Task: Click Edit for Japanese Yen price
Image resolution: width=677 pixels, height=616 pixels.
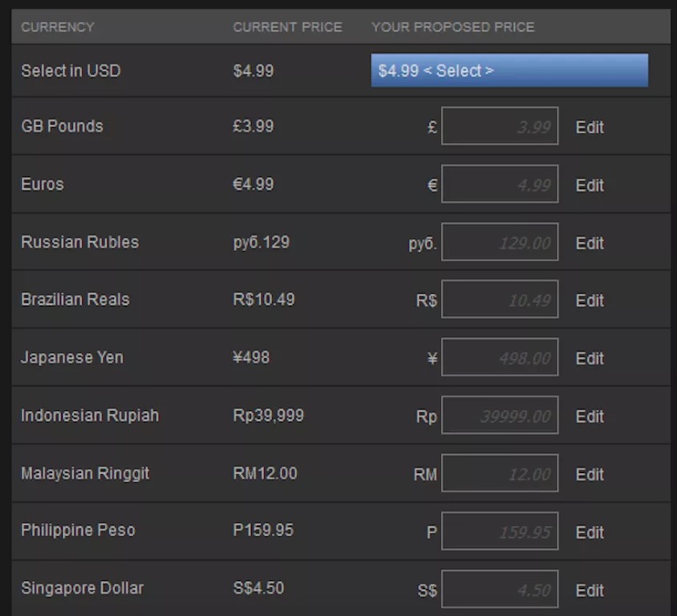Action: point(589,358)
